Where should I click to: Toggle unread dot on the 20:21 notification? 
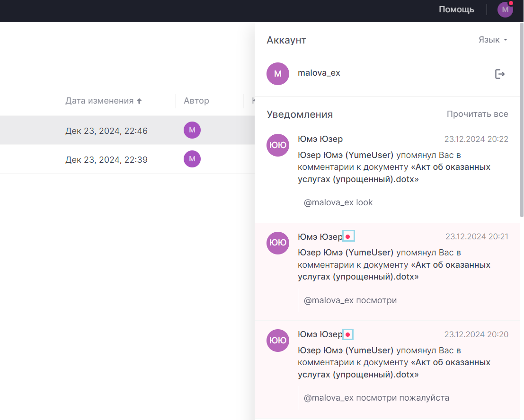click(348, 236)
